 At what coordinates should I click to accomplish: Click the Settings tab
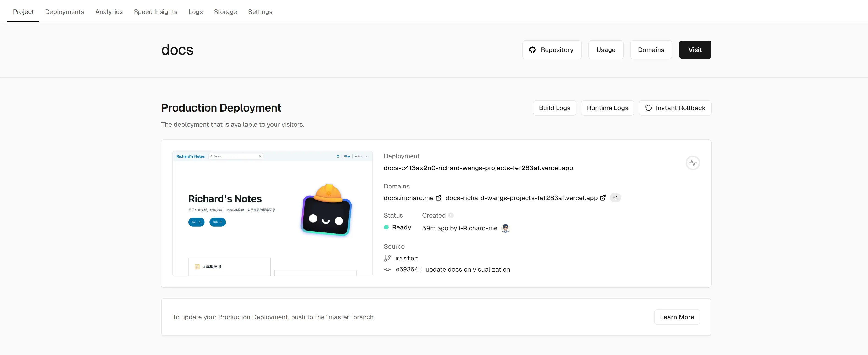pyautogui.click(x=260, y=12)
